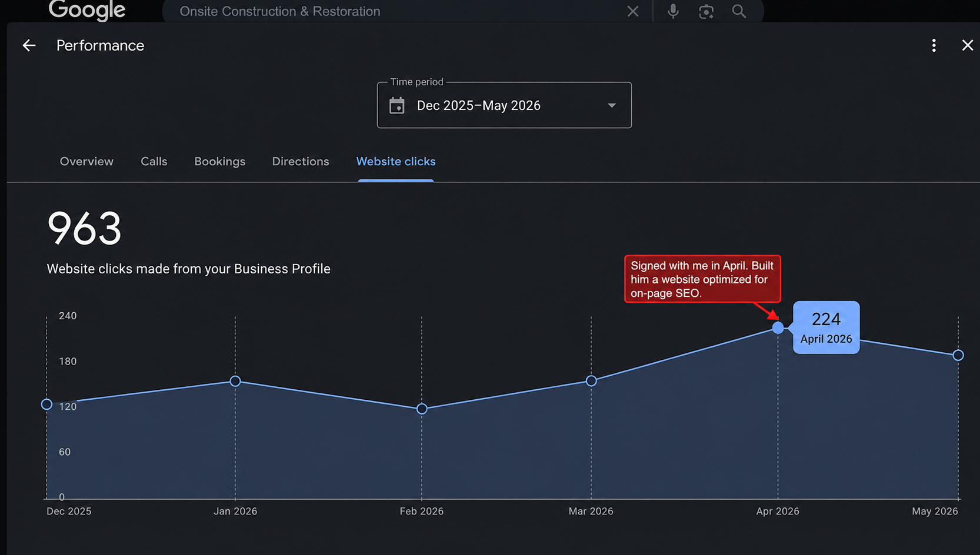Click the 963 total clicks number

(x=84, y=229)
